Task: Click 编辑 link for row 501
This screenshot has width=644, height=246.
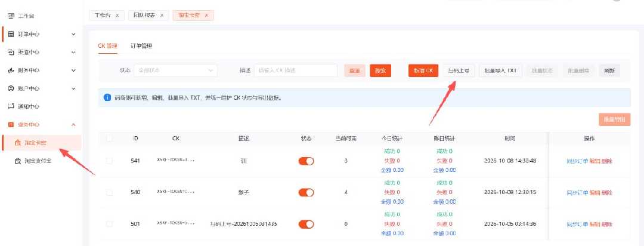Action: click(x=595, y=224)
